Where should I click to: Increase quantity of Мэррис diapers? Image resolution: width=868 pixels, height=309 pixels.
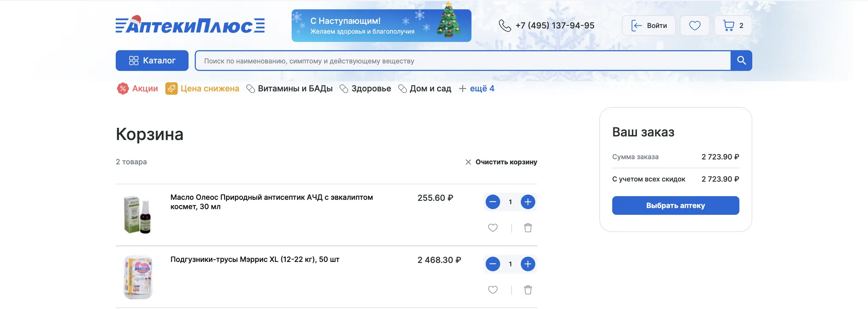[x=528, y=264]
